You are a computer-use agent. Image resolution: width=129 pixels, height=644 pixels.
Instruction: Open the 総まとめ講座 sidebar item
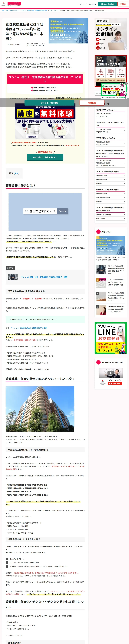pos(111,219)
